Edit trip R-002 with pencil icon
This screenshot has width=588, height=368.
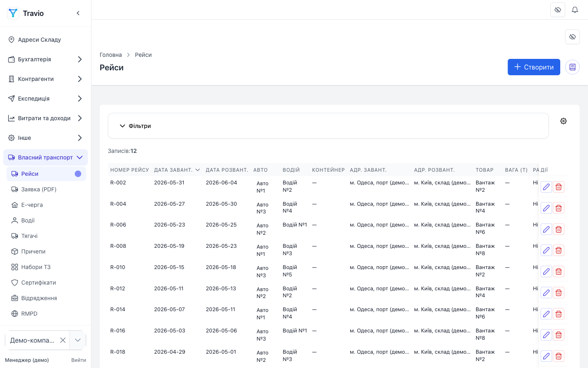click(546, 187)
